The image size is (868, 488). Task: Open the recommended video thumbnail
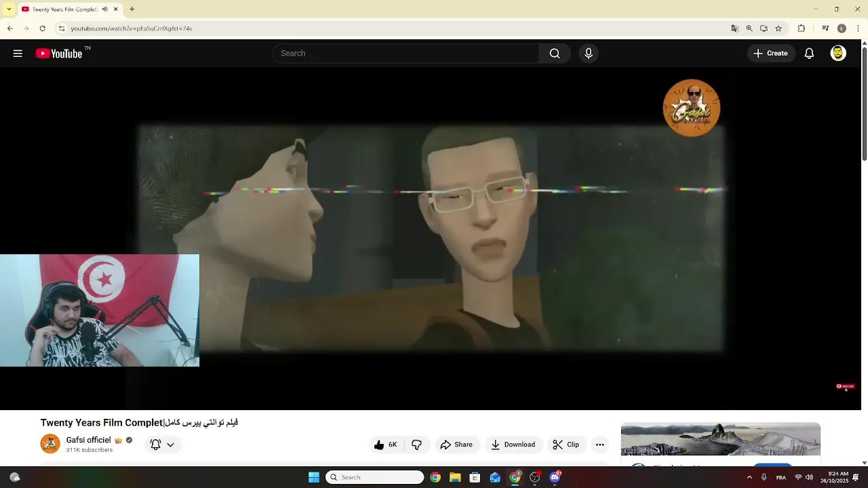click(x=721, y=439)
